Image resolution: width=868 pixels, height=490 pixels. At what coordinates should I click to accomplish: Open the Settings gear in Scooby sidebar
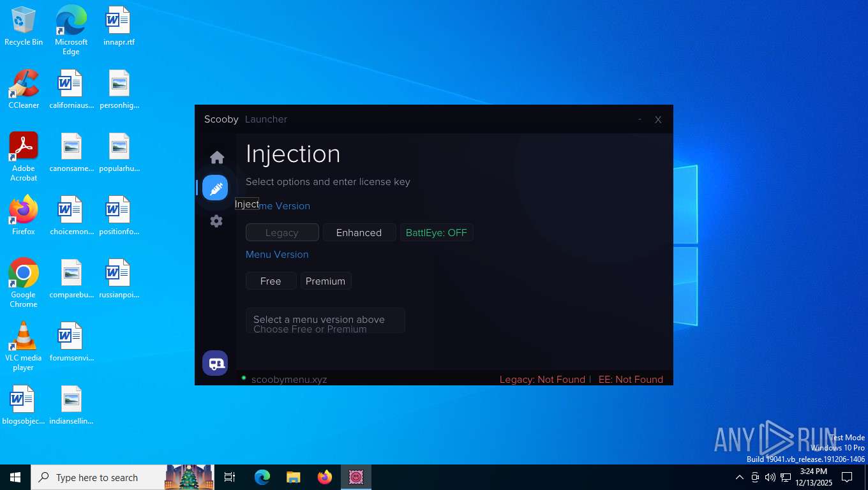pos(216,221)
